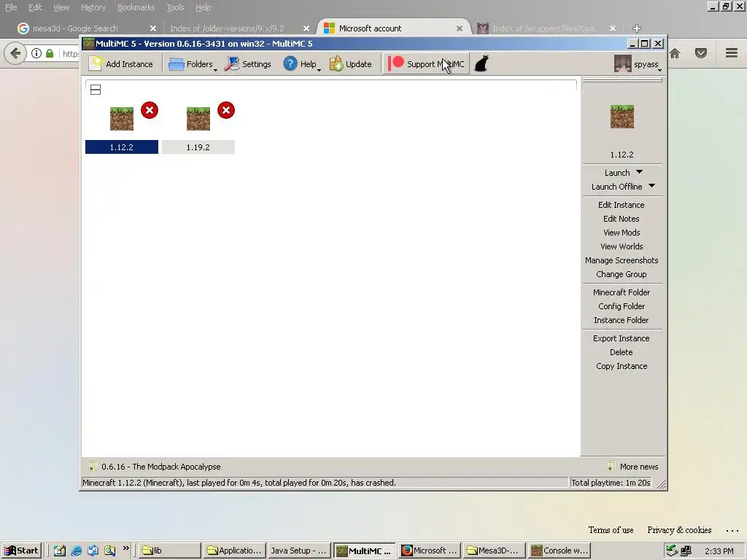Image resolution: width=747 pixels, height=560 pixels.
Task: Open the History menu in Firefox
Action: (93, 7)
